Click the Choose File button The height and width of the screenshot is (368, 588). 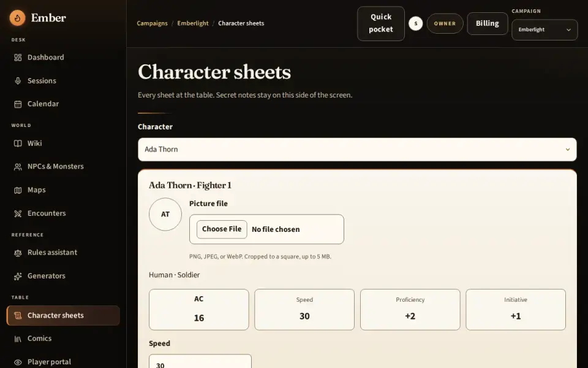pos(222,229)
